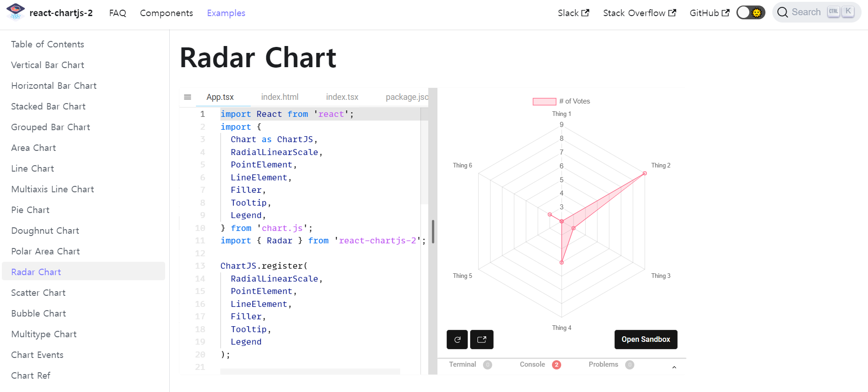Viewport: 868px width, 392px height.
Task: Select Radar Chart in sidebar
Action: click(83, 271)
